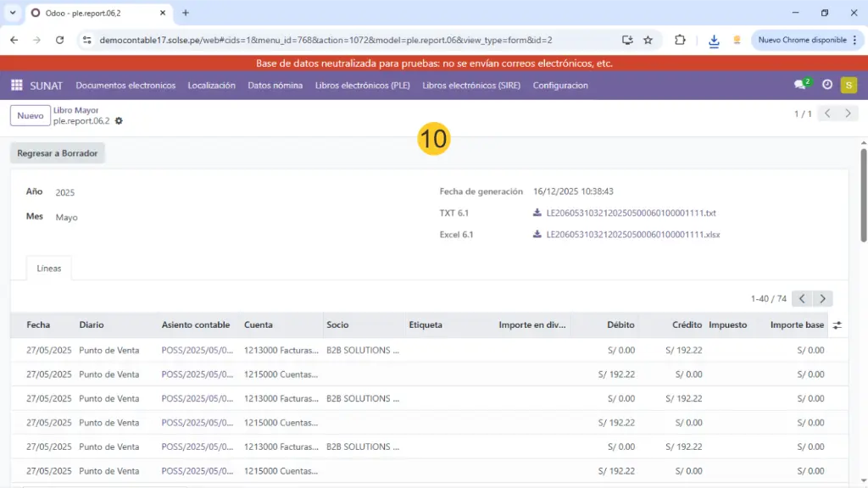
Task: Click the user avatar S icon
Action: coord(849,85)
